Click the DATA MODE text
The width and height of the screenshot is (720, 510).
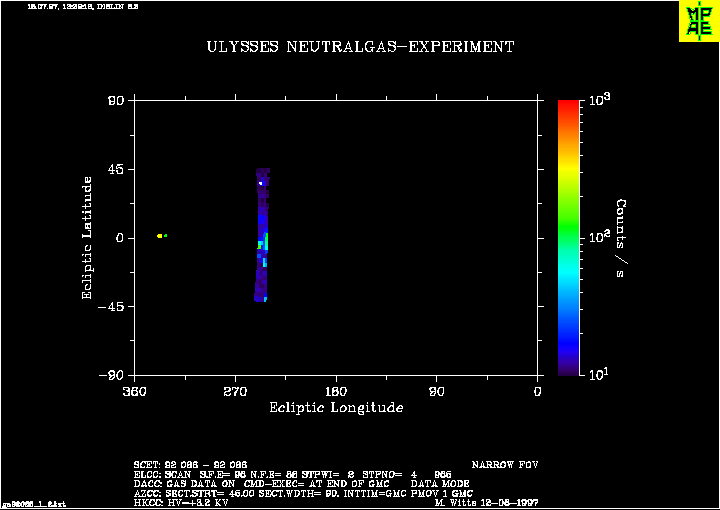[x=440, y=484]
